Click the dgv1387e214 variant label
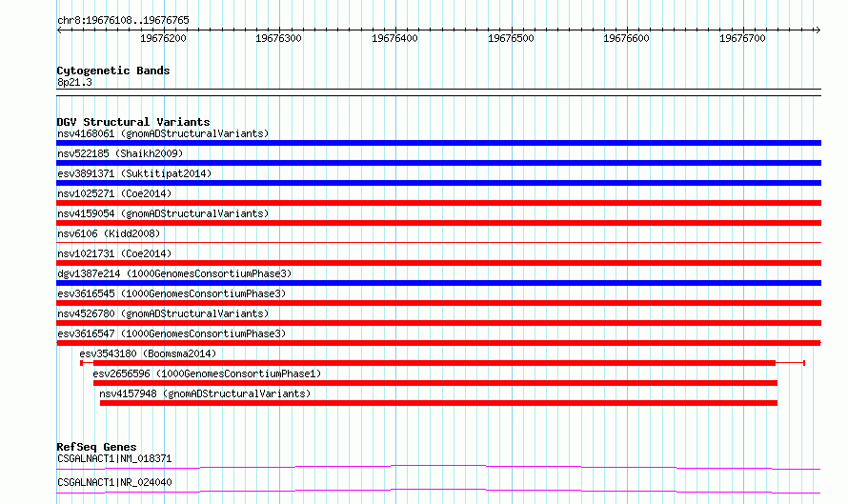This screenshot has width=848, height=504. 174,273
